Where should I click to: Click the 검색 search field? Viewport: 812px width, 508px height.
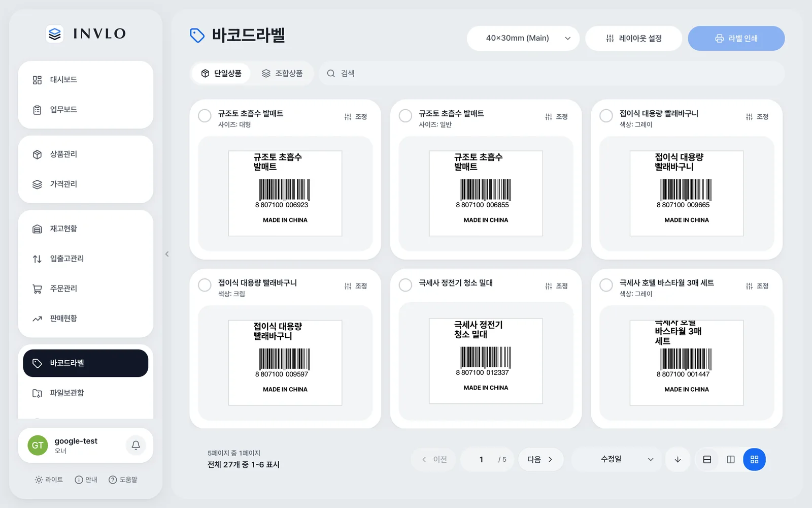tap(551, 74)
